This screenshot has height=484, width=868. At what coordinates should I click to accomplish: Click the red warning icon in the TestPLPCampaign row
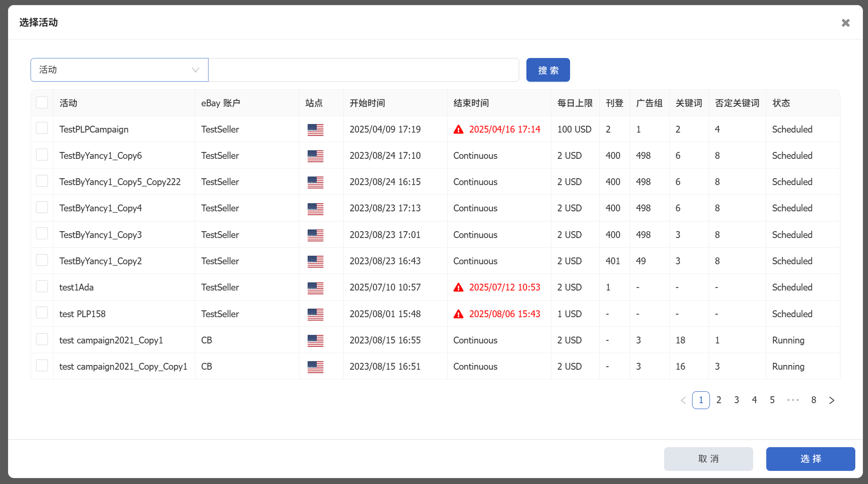[x=458, y=130]
